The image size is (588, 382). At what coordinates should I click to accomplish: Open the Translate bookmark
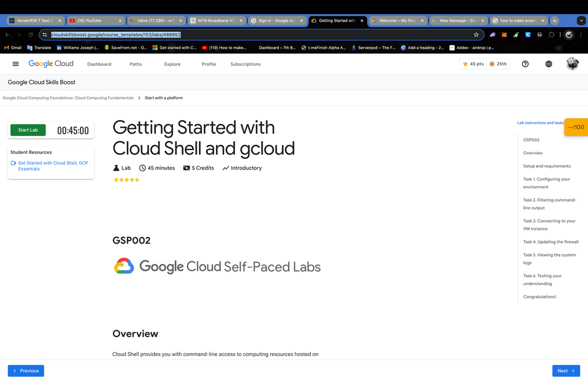(39, 48)
